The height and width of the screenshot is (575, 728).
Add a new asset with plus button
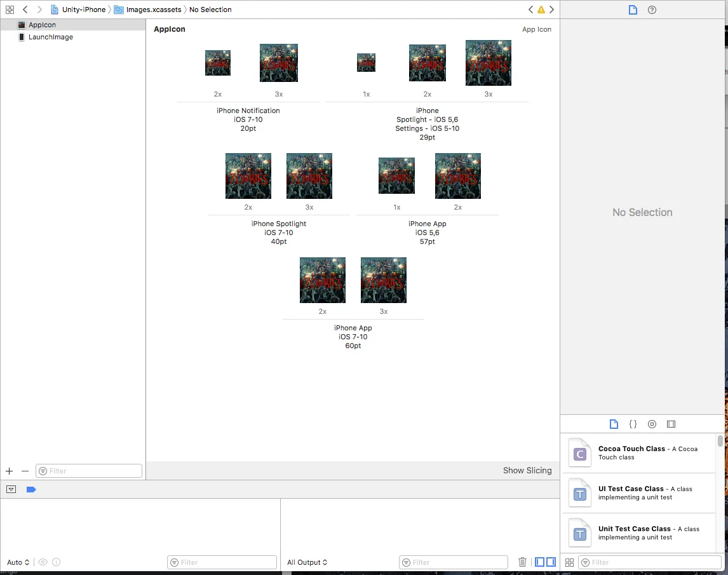point(10,471)
